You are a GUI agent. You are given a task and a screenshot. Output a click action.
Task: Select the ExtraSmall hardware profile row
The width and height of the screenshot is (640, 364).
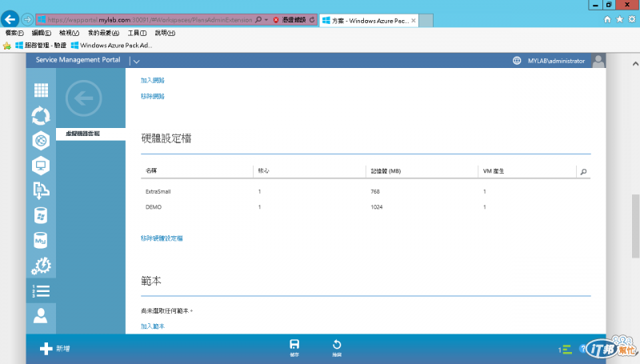(366, 191)
